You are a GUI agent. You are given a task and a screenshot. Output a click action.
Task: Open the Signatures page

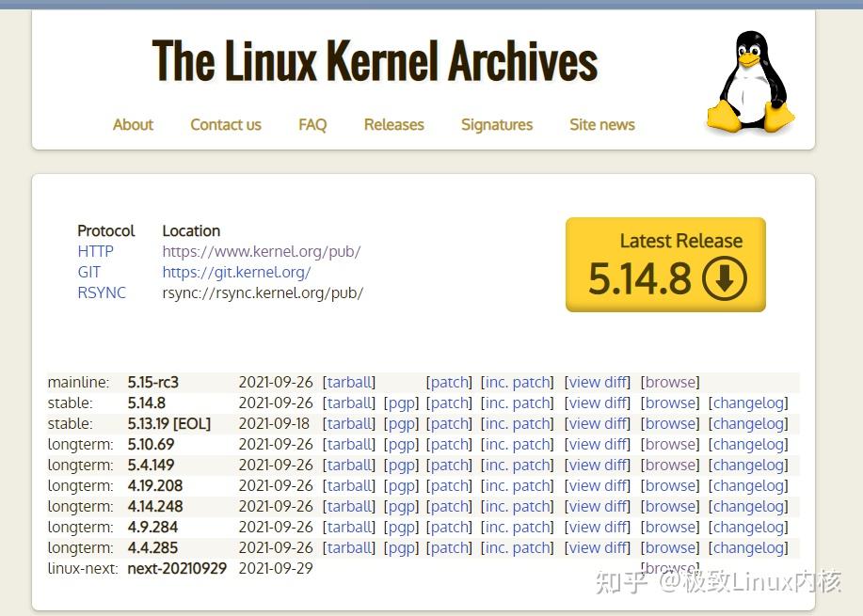[497, 124]
